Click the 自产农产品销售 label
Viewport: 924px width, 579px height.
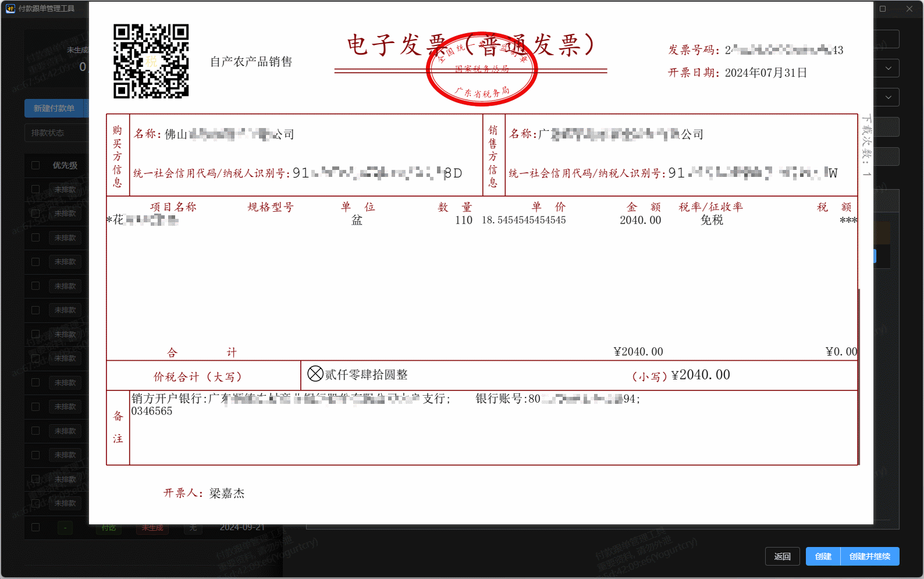[251, 62]
